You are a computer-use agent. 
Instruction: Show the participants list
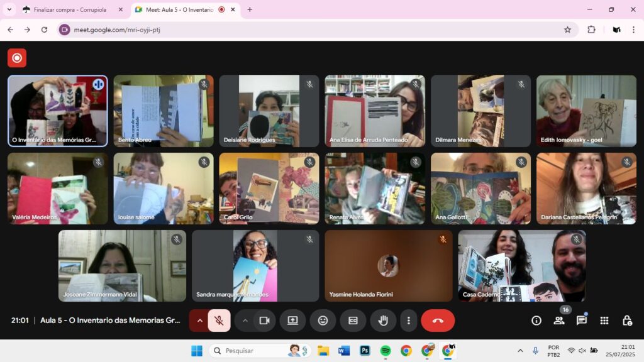[x=558, y=321]
